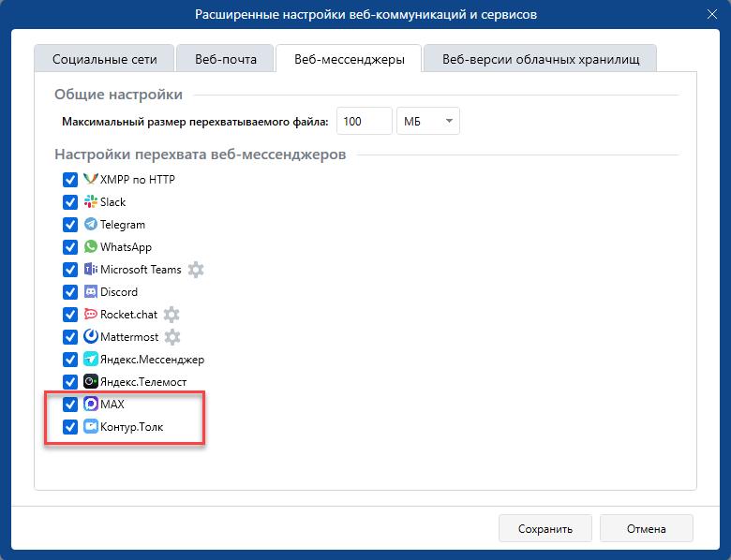
Task: Disable Яндекс.Мессенджер interception checkbox
Action: pos(70,360)
